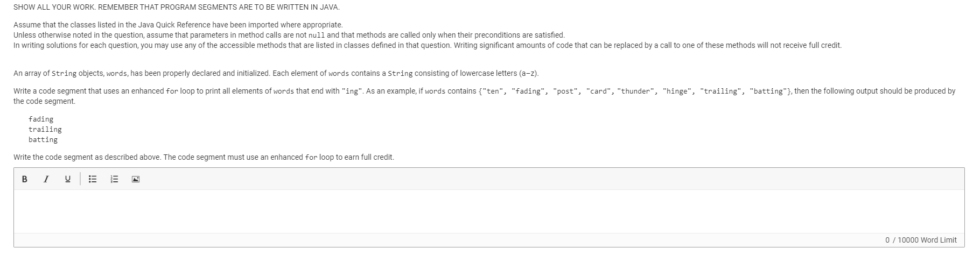The image size is (980, 255).
Task: Click inside the empty answer text area
Action: (x=489, y=211)
